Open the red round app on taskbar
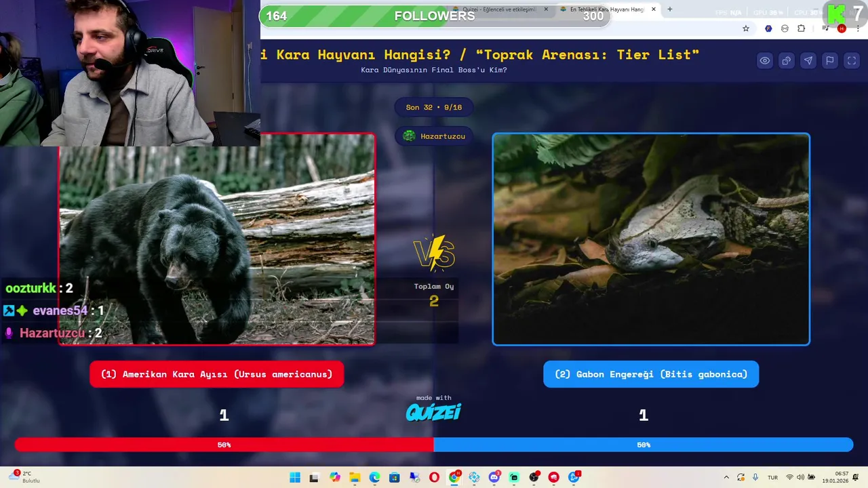 pyautogui.click(x=554, y=477)
